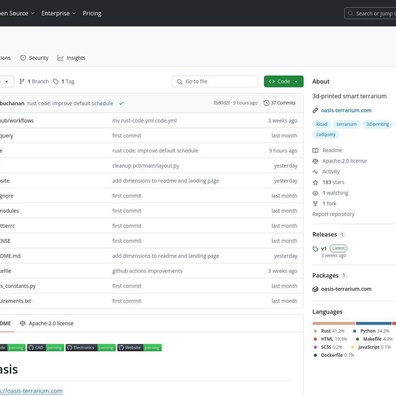Open the Readme link in About
This screenshot has height=396, width=396.
pos(332,150)
